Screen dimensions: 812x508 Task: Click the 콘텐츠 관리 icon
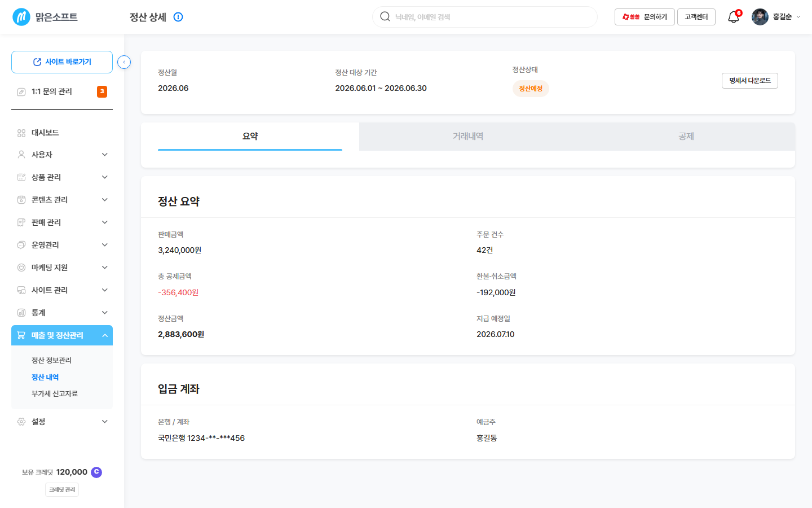tap(21, 200)
